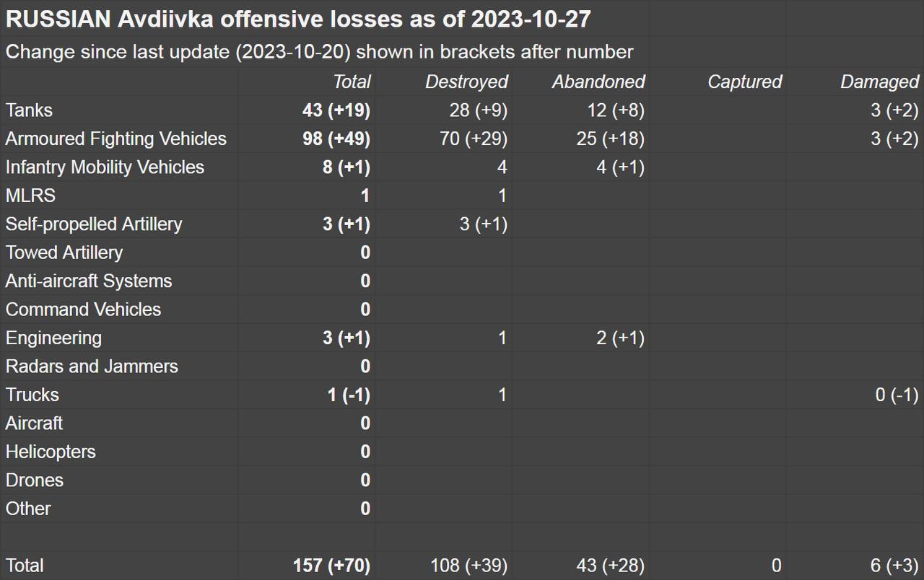Select the Infantry Mobility Vehicles label cell

105,167
